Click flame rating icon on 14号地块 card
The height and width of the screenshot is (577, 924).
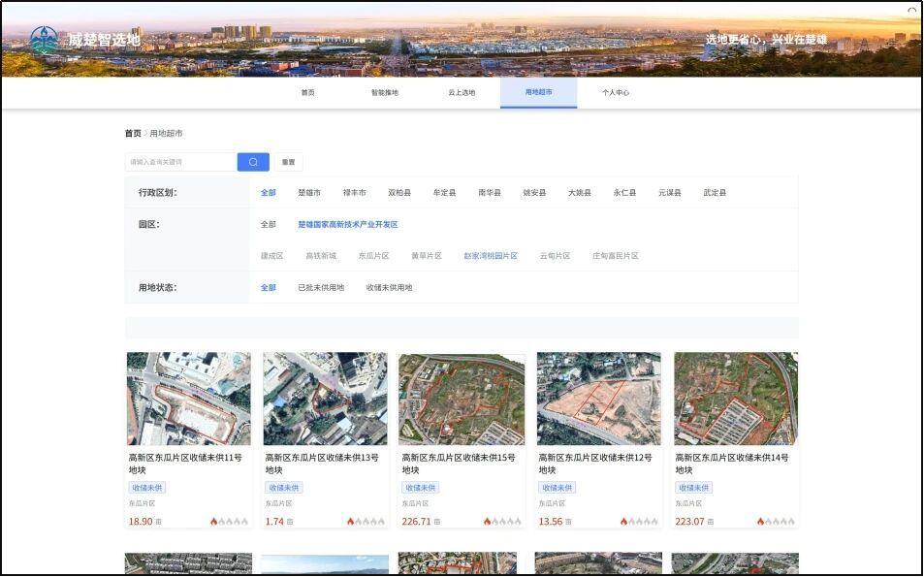pos(761,522)
